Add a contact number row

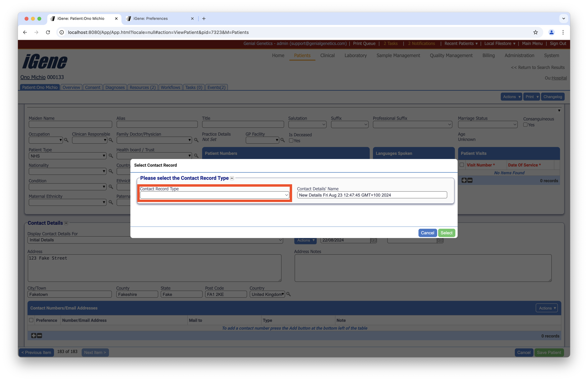pyautogui.click(x=34, y=336)
